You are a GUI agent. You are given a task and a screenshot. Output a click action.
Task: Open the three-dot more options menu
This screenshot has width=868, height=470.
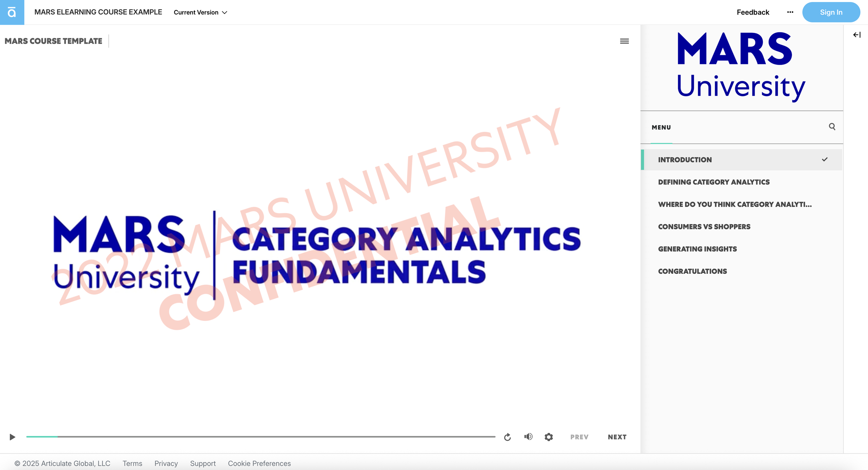pos(790,12)
